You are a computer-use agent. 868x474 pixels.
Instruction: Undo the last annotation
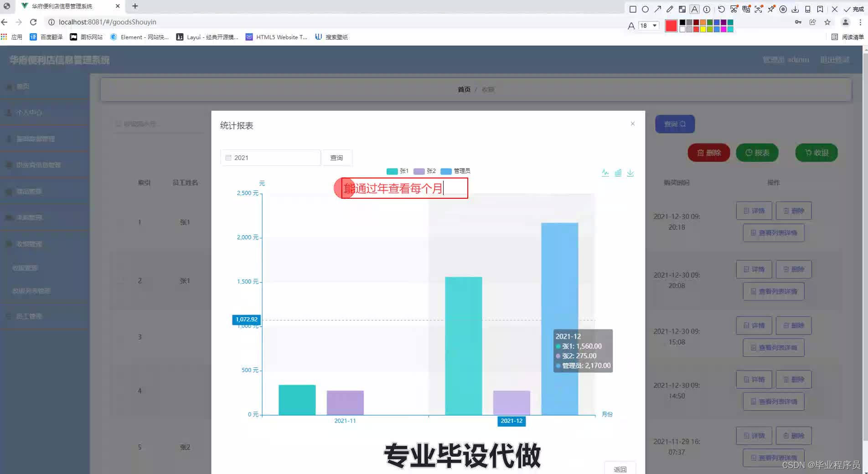coord(721,9)
